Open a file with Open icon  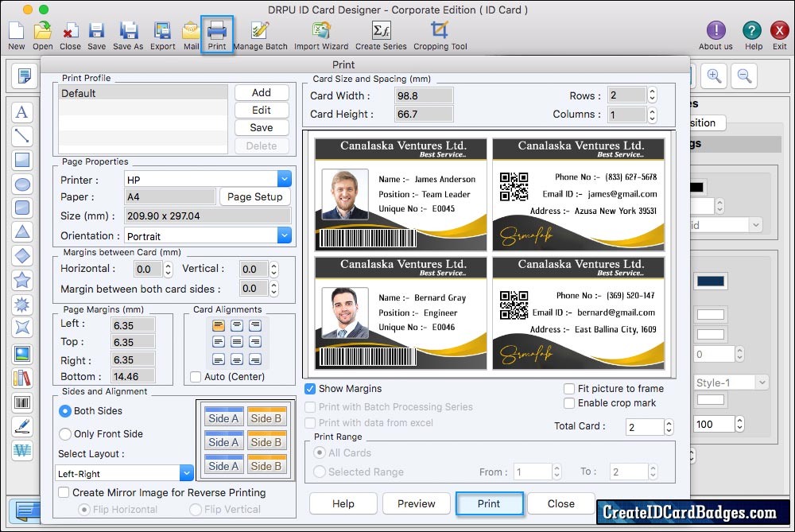coord(43,35)
